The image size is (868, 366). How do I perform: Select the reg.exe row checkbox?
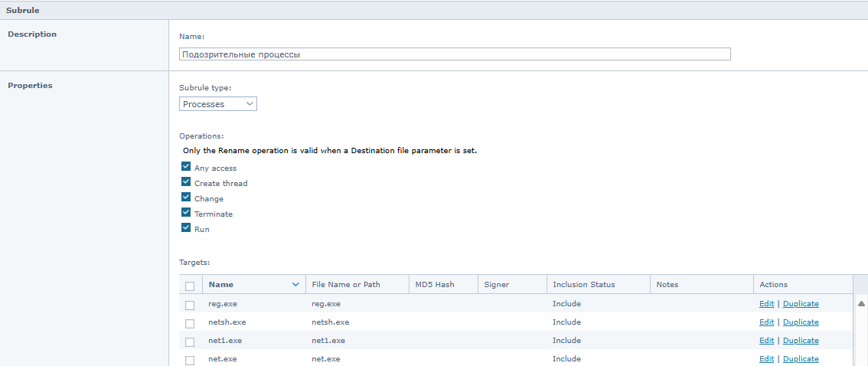coord(190,305)
